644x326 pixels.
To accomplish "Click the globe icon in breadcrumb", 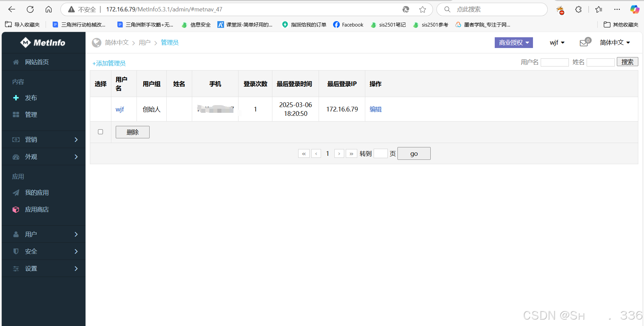I will tap(97, 43).
